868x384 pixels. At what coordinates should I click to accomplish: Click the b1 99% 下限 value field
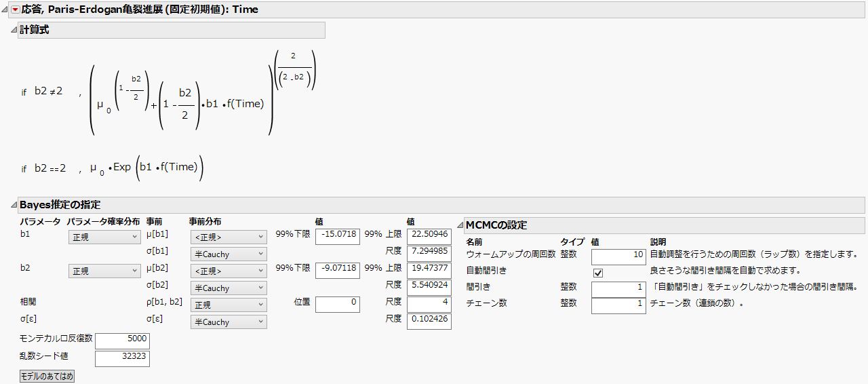(337, 236)
